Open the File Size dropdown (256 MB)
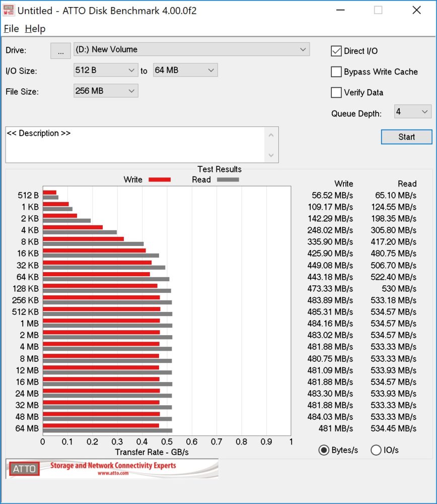Image resolution: width=437 pixels, height=504 pixels. pos(106,91)
